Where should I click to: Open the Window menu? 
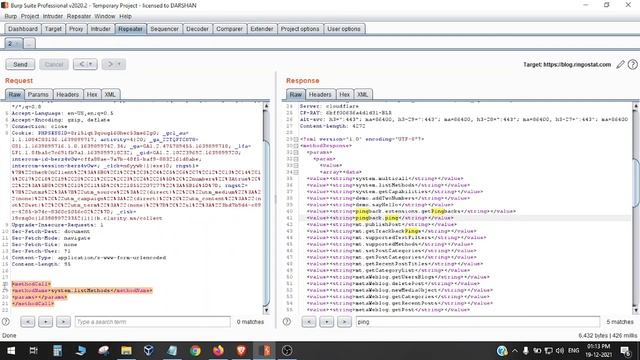104,16
